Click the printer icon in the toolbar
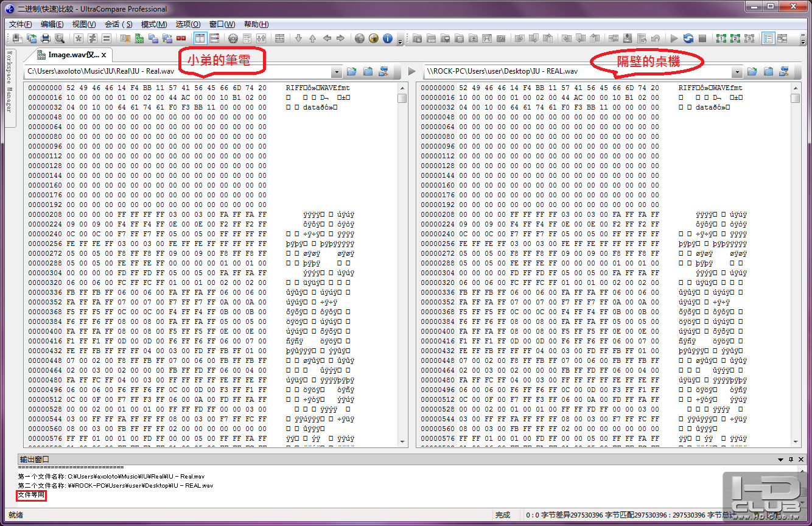This screenshot has width=812, height=526. click(45, 38)
